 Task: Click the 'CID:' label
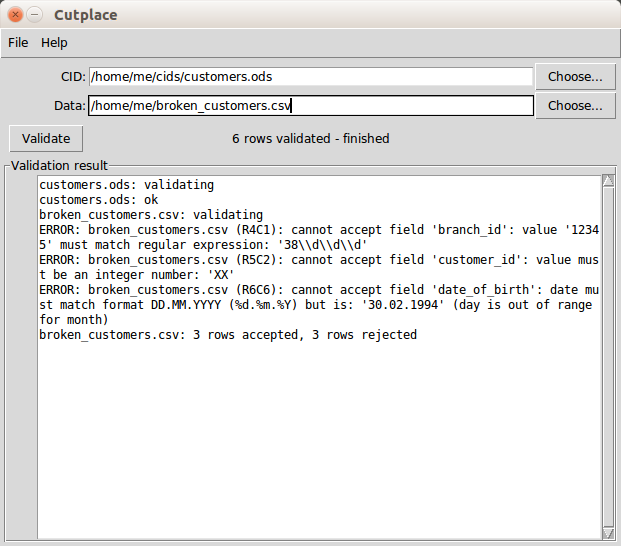click(x=73, y=76)
